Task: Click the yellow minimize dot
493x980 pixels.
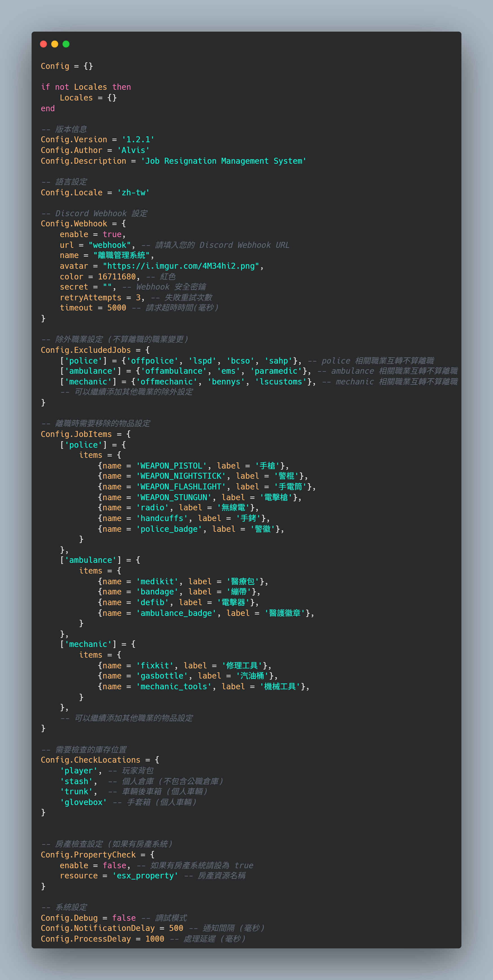Action: (x=55, y=44)
